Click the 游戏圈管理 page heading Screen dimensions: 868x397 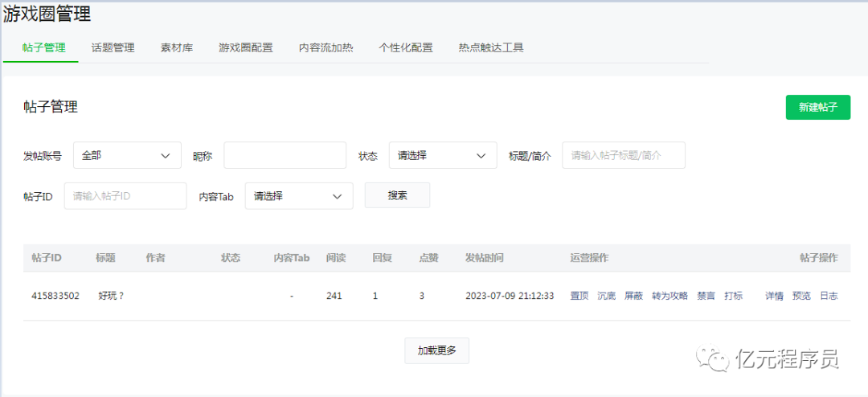(47, 14)
